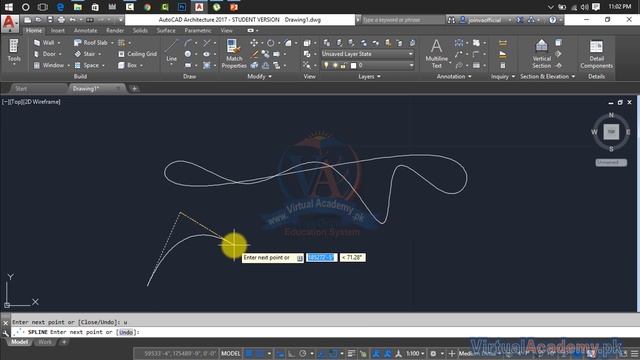Select the Wall tool
This screenshot has height=360, width=640.
coord(45,42)
